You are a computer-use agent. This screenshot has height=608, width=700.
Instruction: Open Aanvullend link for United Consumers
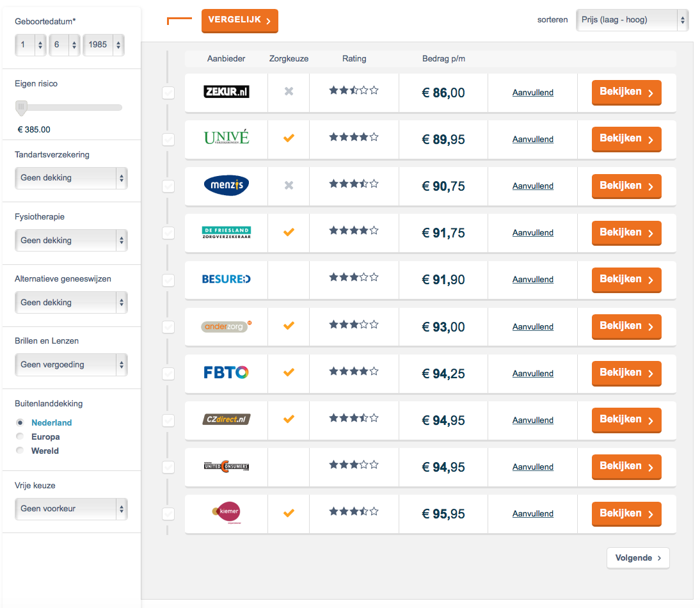click(532, 467)
